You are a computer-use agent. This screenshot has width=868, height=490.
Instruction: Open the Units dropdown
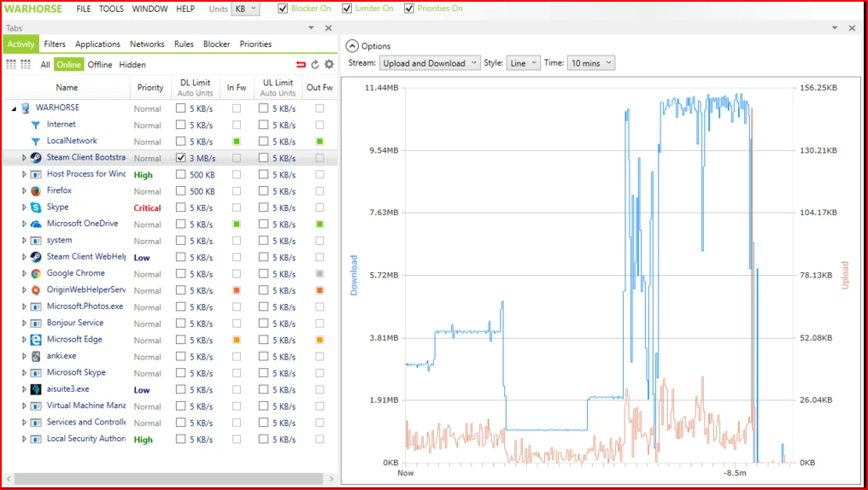pos(245,9)
